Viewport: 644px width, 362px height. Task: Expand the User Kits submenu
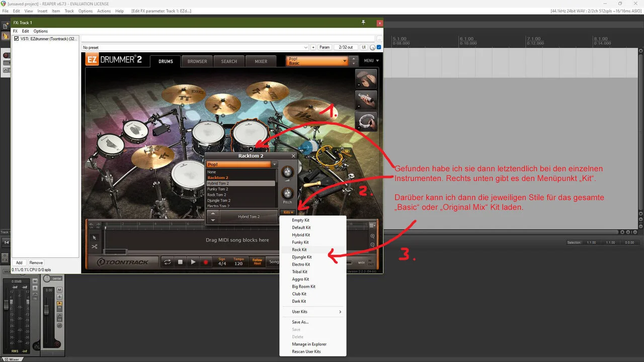(x=317, y=312)
